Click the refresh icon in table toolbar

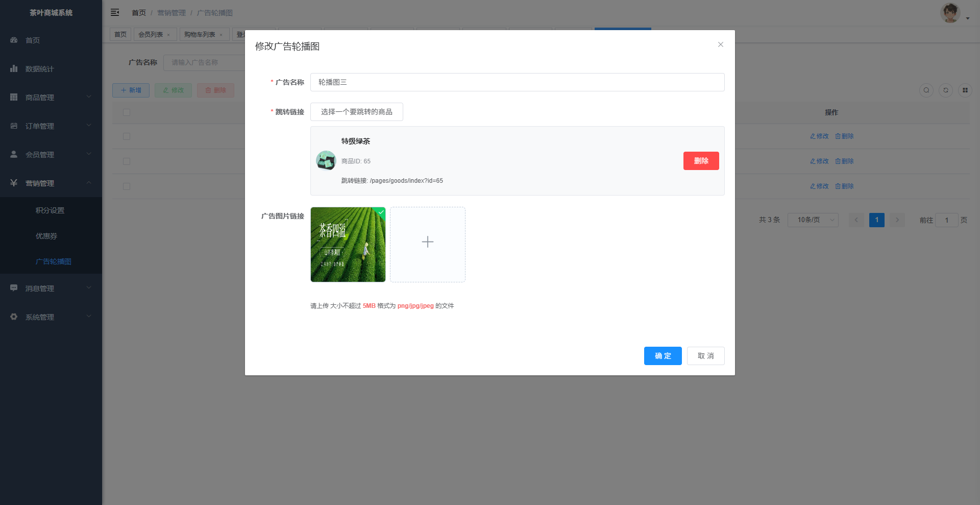point(945,90)
